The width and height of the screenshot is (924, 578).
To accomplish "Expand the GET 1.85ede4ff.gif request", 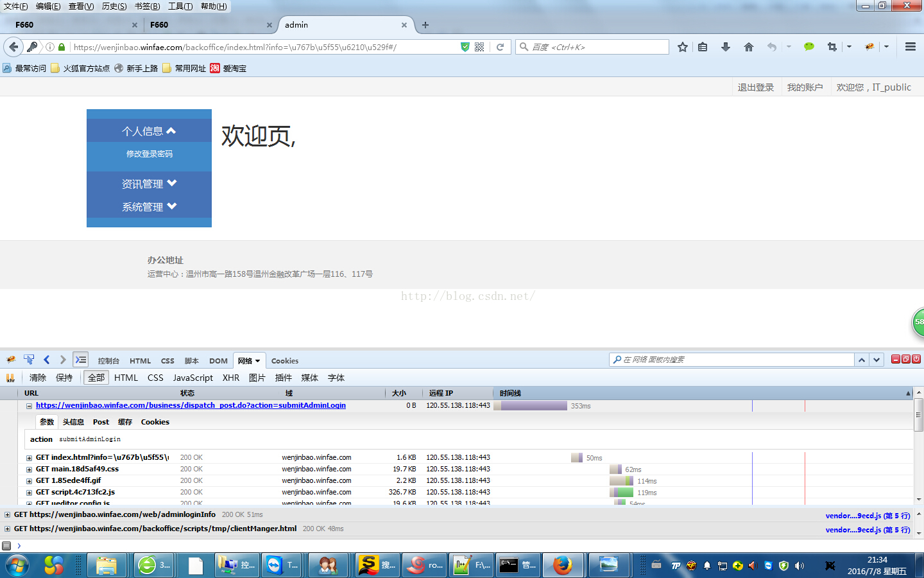I will (29, 481).
